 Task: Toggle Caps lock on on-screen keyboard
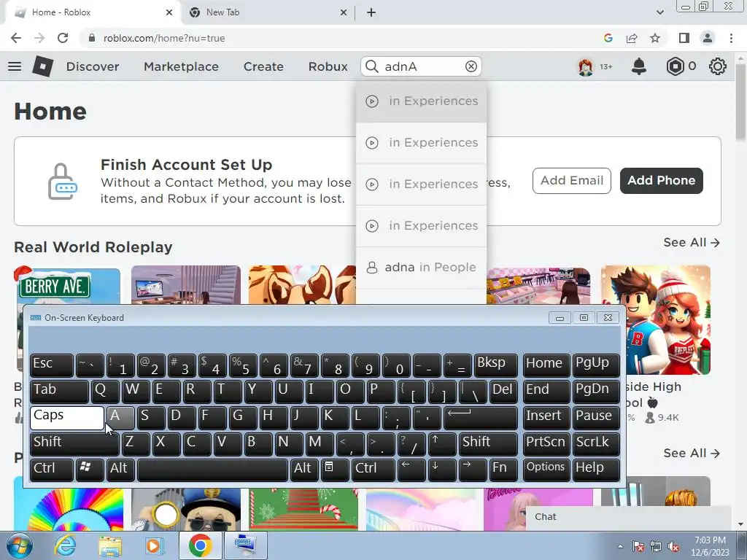pos(66,418)
